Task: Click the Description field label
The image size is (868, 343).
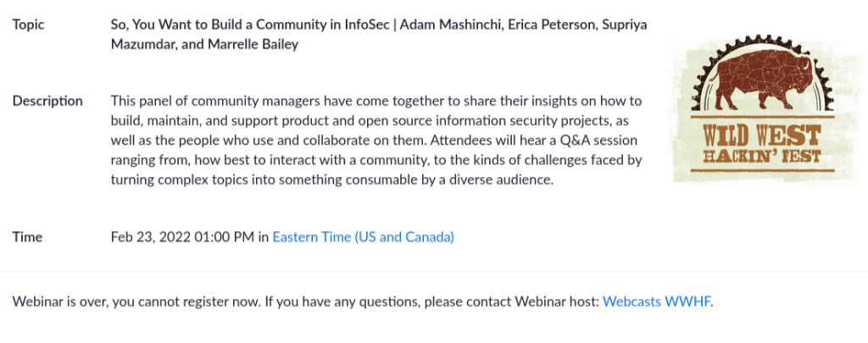Action: (x=47, y=101)
